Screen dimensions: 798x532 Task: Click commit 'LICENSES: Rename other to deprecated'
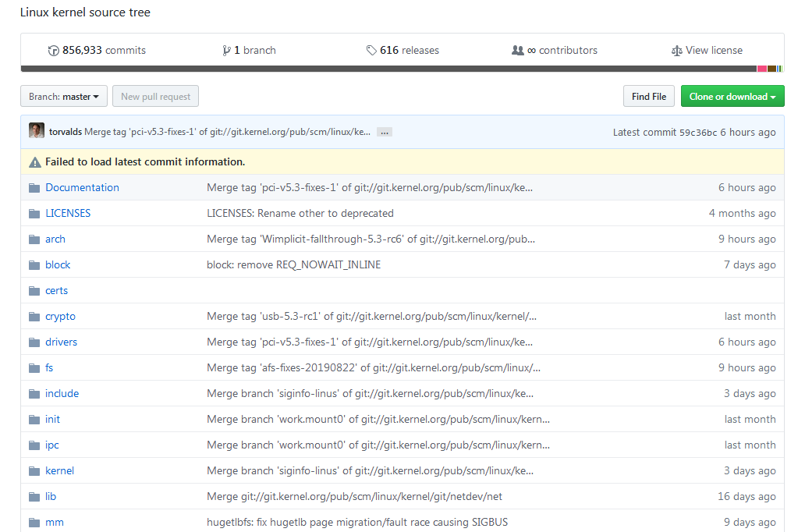pyautogui.click(x=300, y=213)
